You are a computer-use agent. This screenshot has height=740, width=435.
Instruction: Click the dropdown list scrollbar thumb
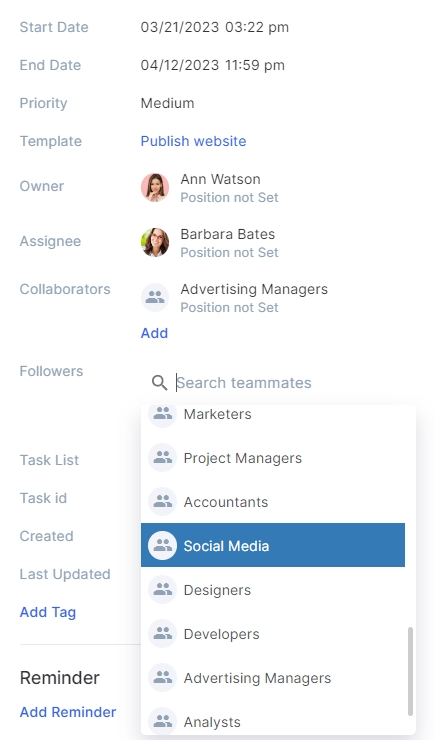pos(410,671)
